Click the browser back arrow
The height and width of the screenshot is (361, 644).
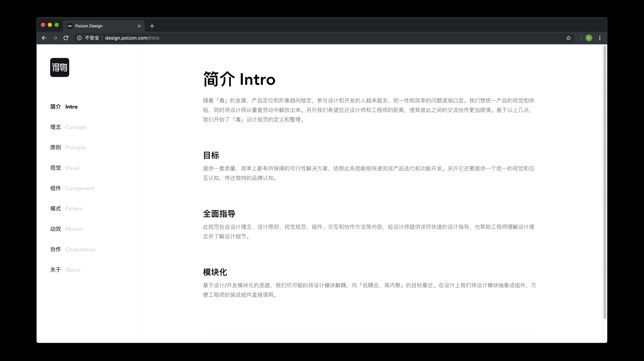tap(44, 38)
